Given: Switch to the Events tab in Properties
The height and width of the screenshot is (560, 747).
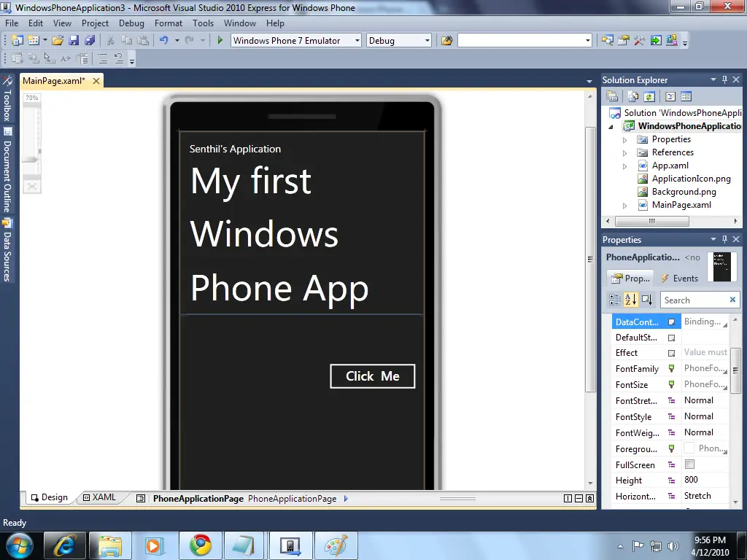Looking at the screenshot, I should (x=679, y=278).
